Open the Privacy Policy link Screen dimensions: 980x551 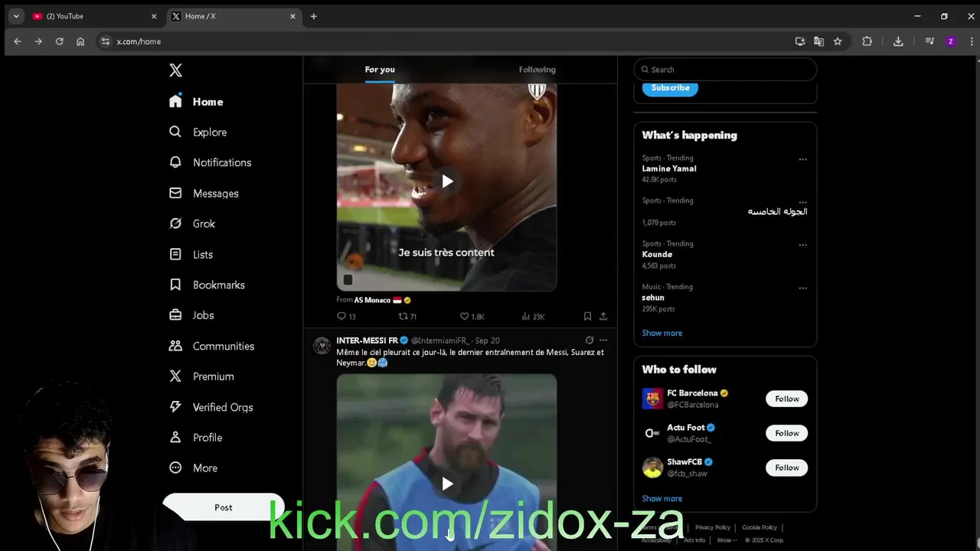click(x=712, y=527)
